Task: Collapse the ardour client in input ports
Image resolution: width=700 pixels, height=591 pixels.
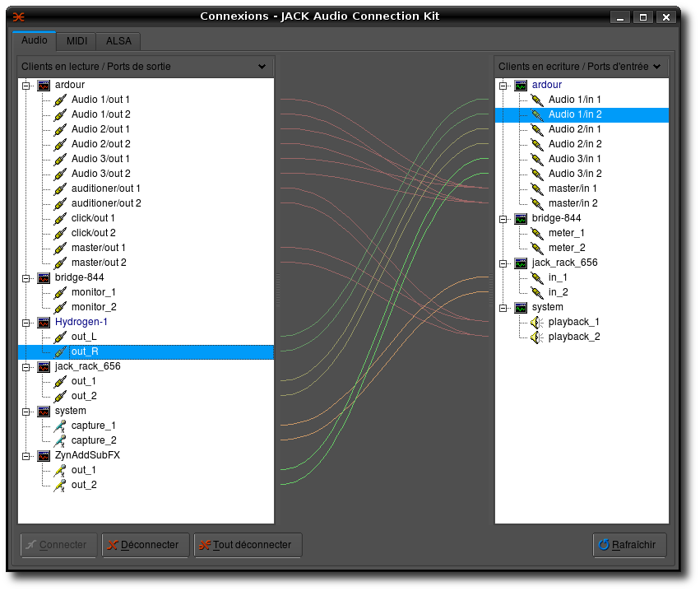Action: point(503,86)
